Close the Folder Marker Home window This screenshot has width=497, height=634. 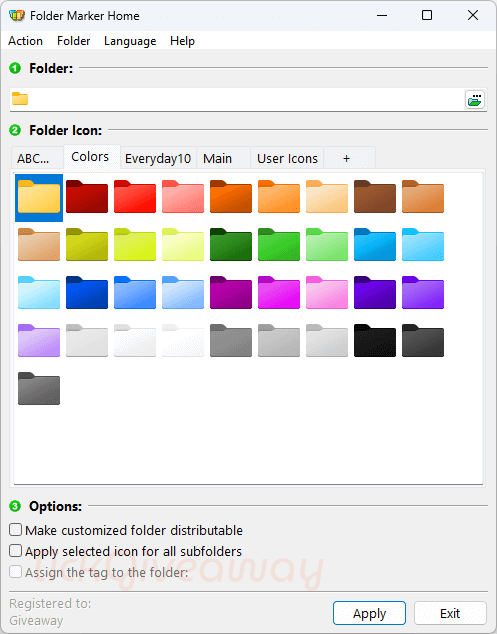click(473, 15)
